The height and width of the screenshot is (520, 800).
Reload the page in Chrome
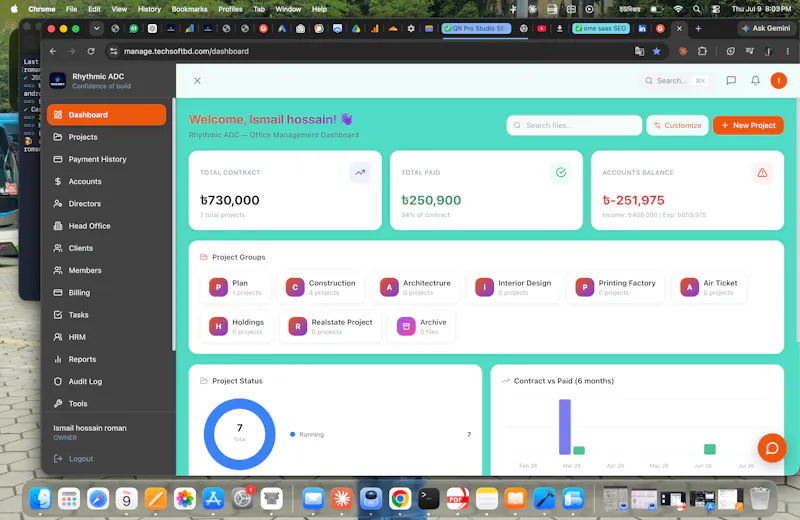coord(91,51)
